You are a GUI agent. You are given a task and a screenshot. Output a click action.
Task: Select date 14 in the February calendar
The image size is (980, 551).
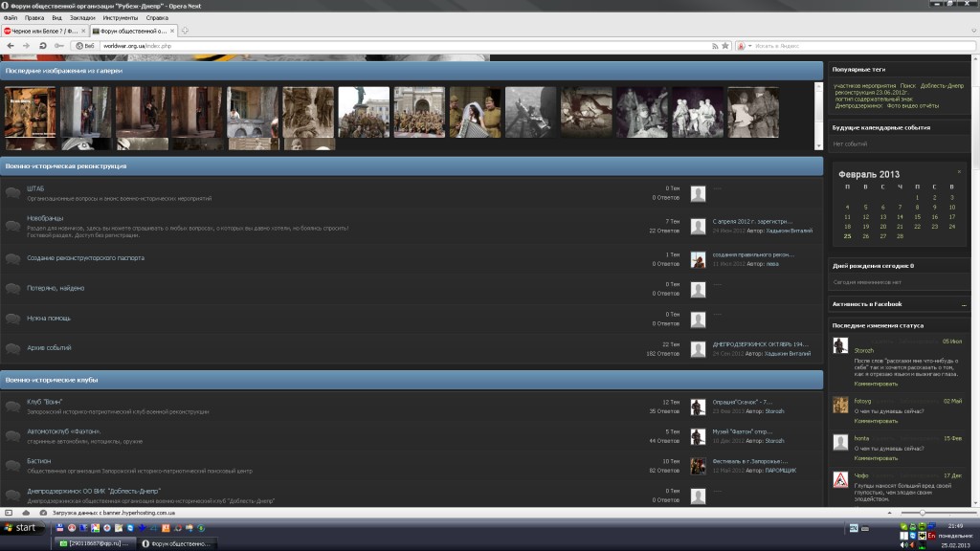(900, 216)
